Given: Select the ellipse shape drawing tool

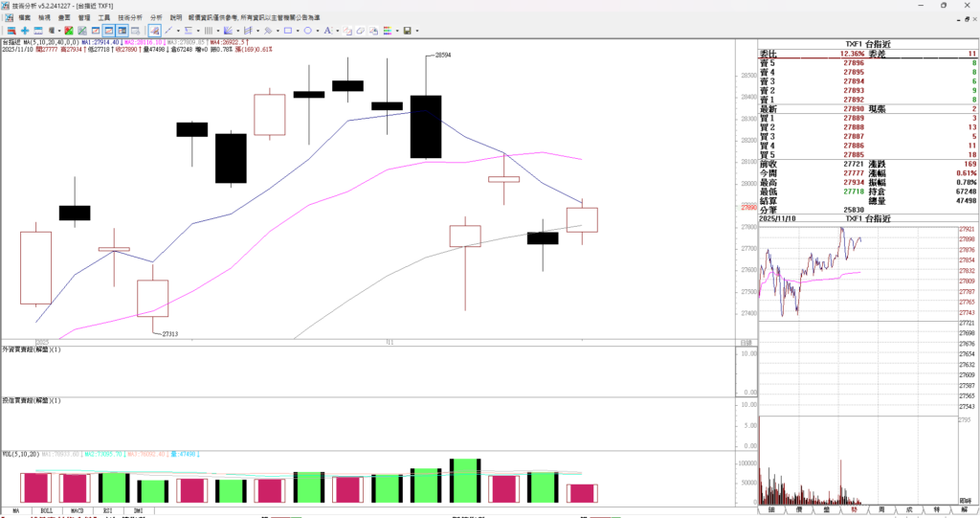Looking at the screenshot, I should [x=308, y=31].
